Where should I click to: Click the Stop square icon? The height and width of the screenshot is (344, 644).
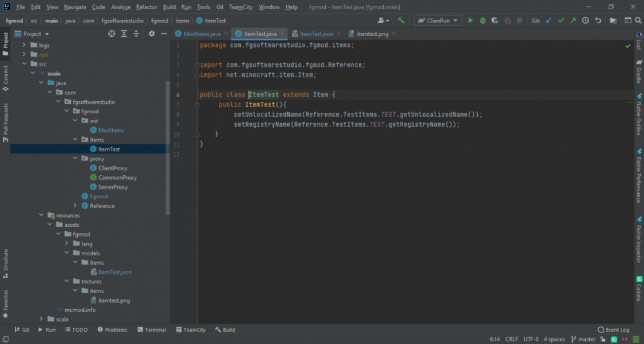(520, 21)
